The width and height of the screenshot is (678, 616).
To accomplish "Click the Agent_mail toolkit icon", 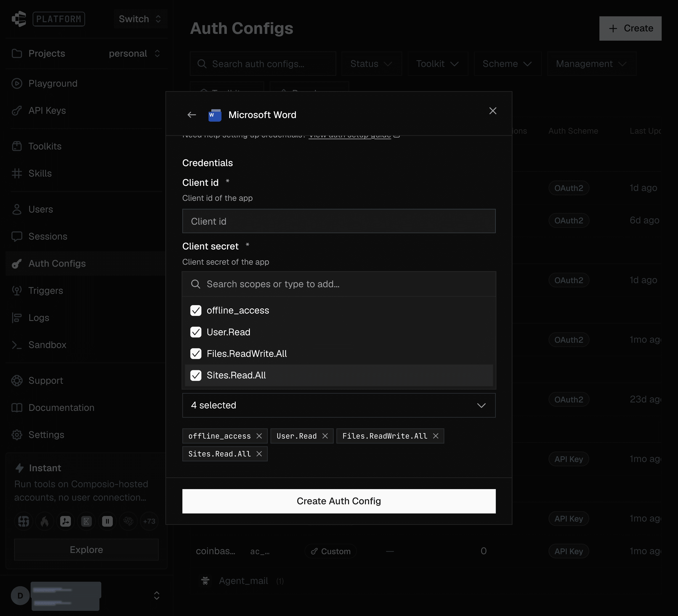I will 205,580.
